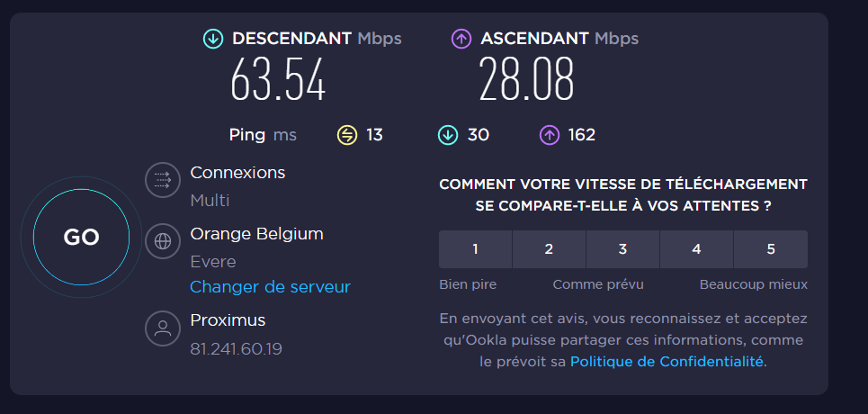Image resolution: width=868 pixels, height=414 pixels.
Task: Click the teal download arrow icon beside DESCENDANT
Action: pyautogui.click(x=213, y=39)
